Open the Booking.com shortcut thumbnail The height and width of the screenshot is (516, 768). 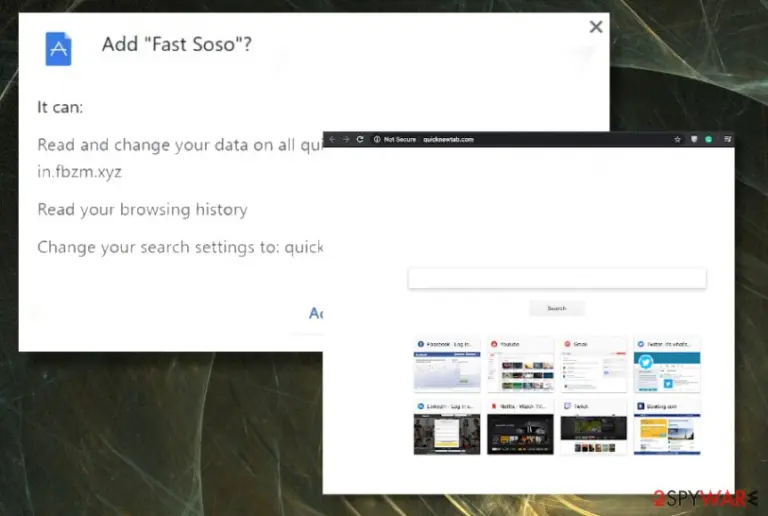coord(667,427)
